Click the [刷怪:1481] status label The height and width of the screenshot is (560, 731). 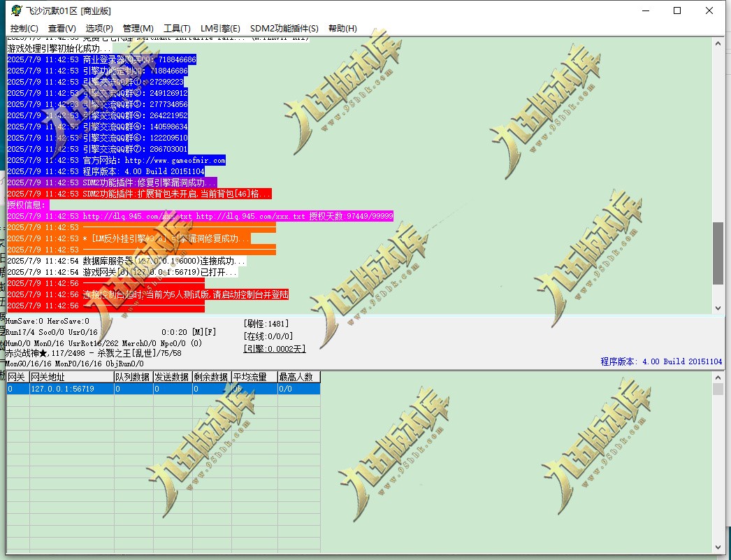[x=266, y=324]
